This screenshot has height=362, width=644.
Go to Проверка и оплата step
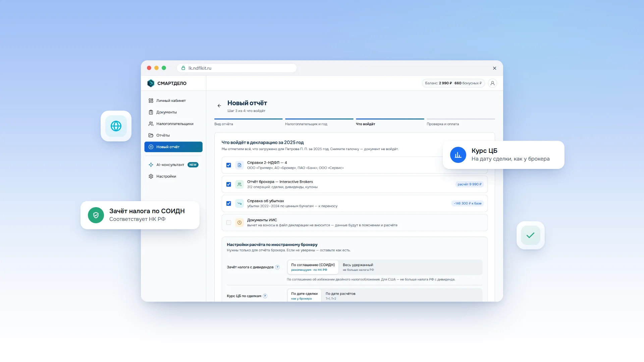click(x=461, y=122)
